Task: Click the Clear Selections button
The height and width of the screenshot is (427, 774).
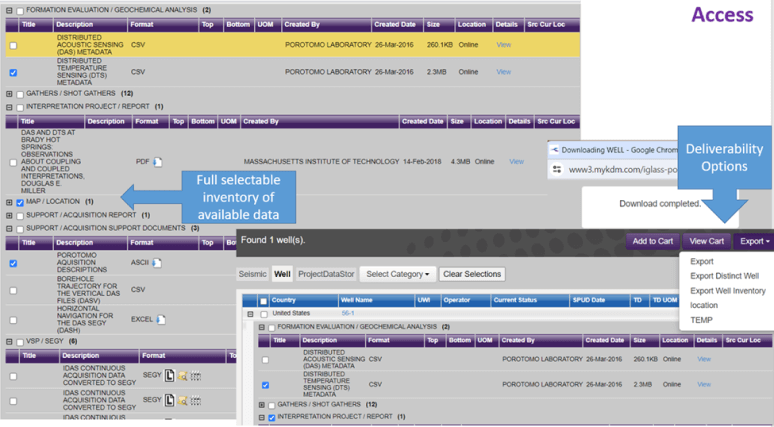Action: (471, 274)
